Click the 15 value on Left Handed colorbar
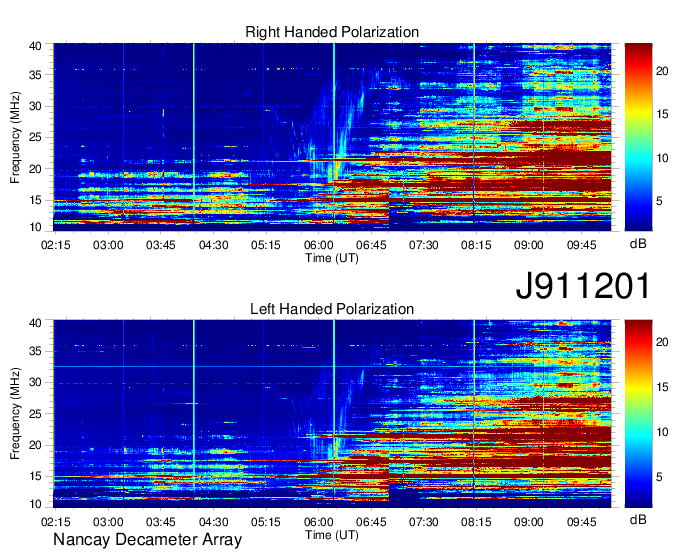Image resolution: width=680 pixels, height=552 pixels. tap(662, 387)
